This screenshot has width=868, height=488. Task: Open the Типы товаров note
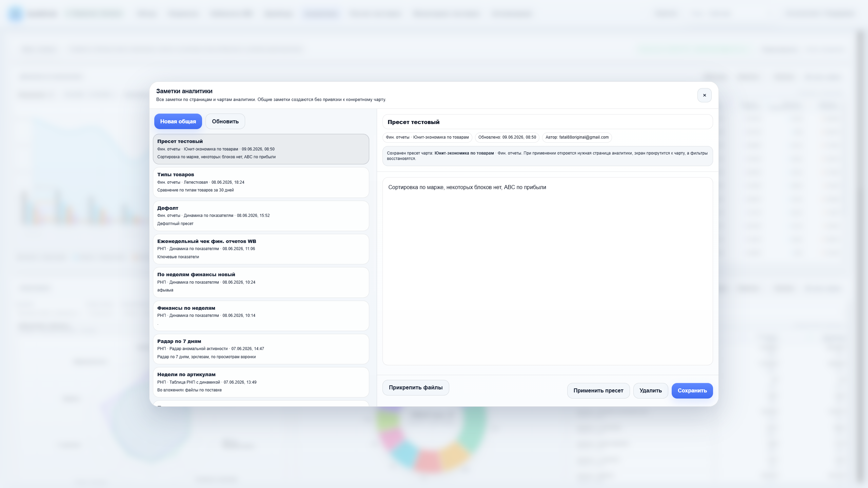point(261,182)
